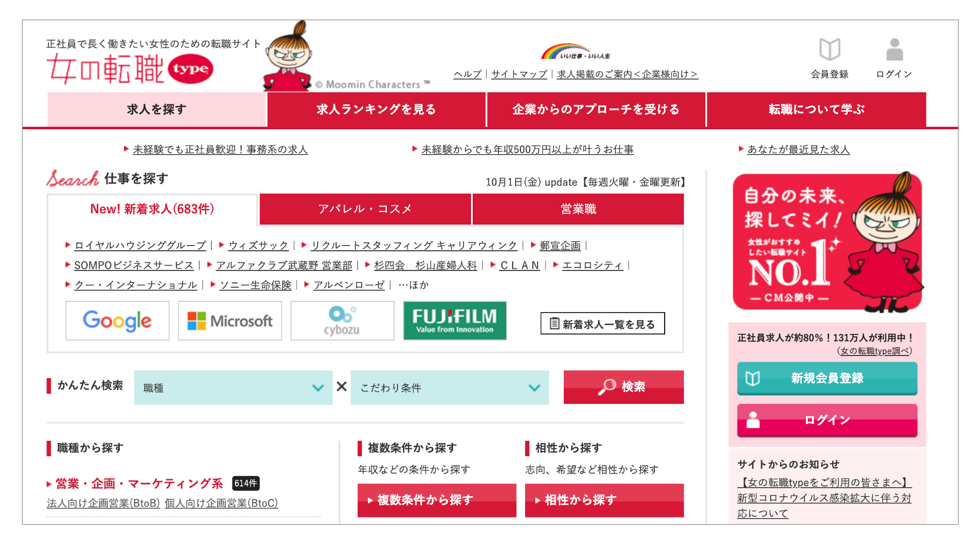Open the Microsoft company logo
Screen dimensions: 980x542
(x=230, y=320)
